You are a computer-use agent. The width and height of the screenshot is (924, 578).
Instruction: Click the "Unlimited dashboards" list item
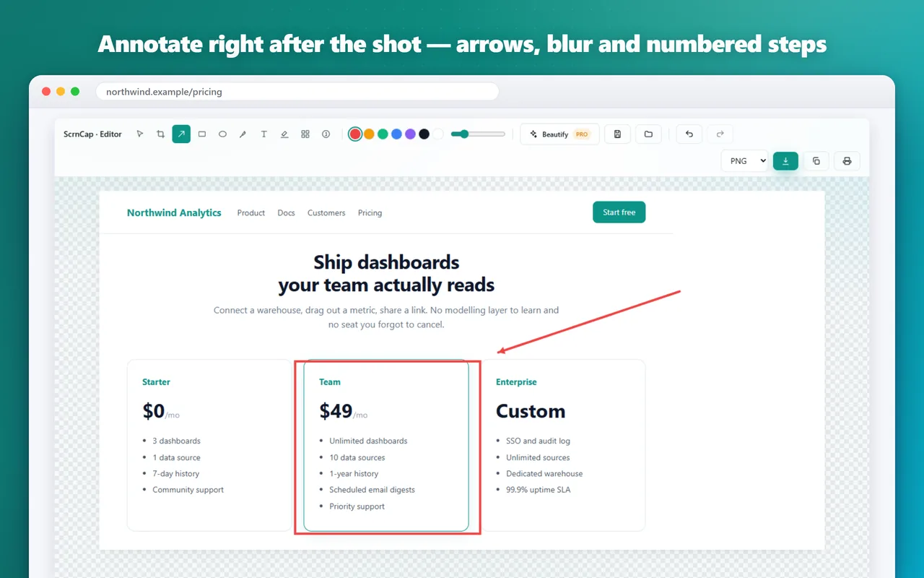tap(368, 441)
